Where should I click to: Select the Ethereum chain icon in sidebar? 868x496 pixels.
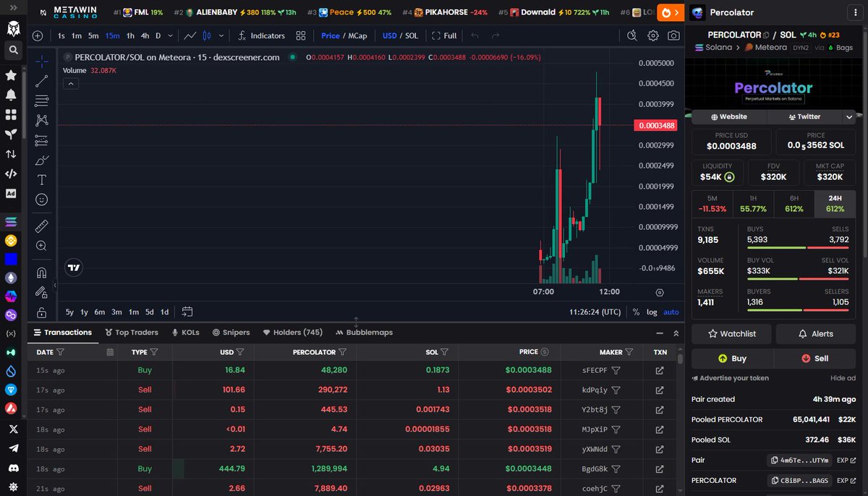point(11,278)
